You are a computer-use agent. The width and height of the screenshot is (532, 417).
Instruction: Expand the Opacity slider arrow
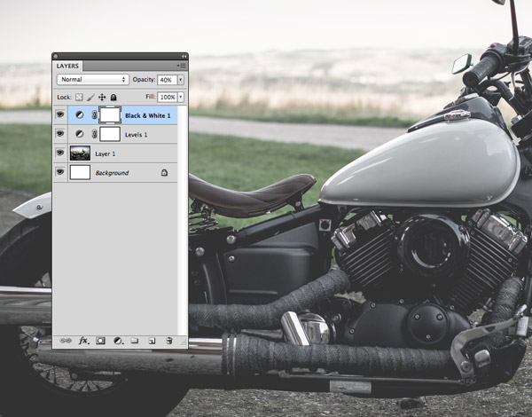[181, 79]
